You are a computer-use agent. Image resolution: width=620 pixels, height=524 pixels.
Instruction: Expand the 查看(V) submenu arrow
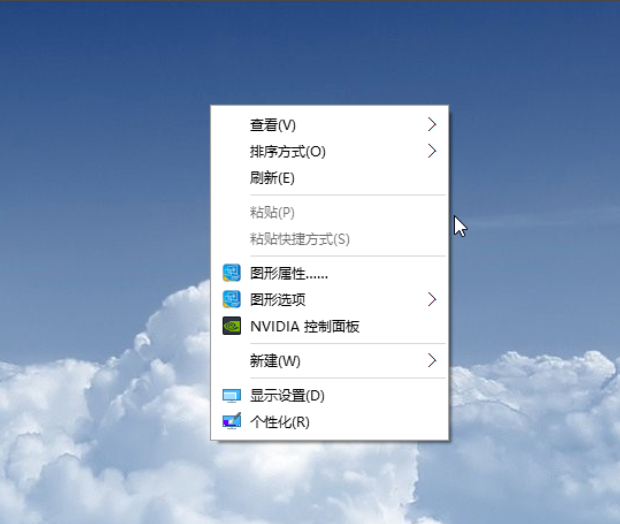coord(432,125)
